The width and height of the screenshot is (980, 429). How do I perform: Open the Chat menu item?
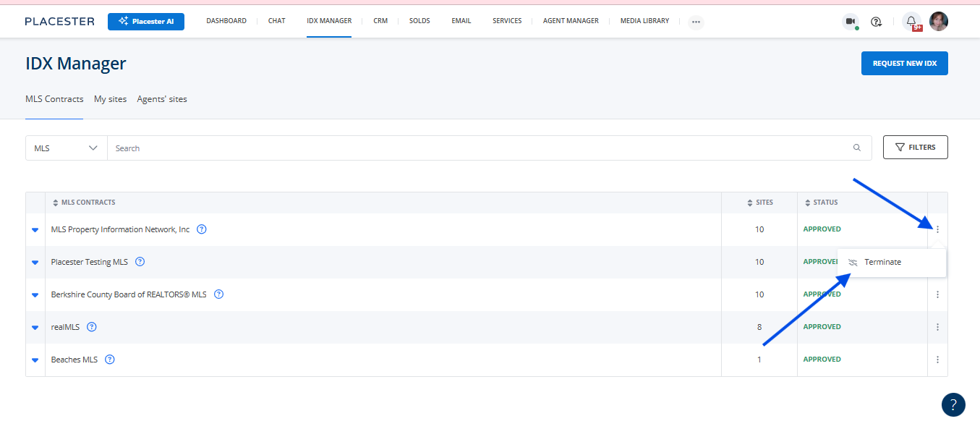(x=276, y=21)
